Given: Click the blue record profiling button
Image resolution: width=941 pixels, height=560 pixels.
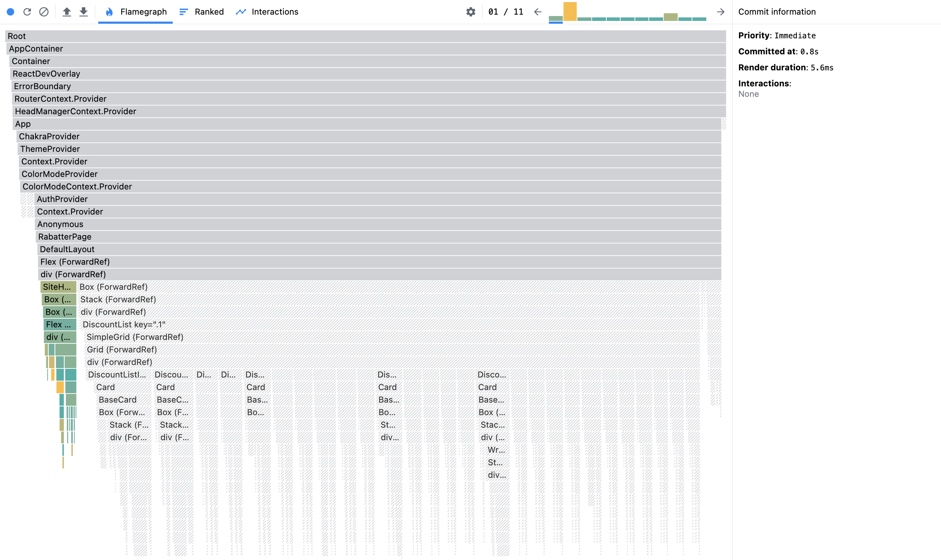Looking at the screenshot, I should pos(10,12).
